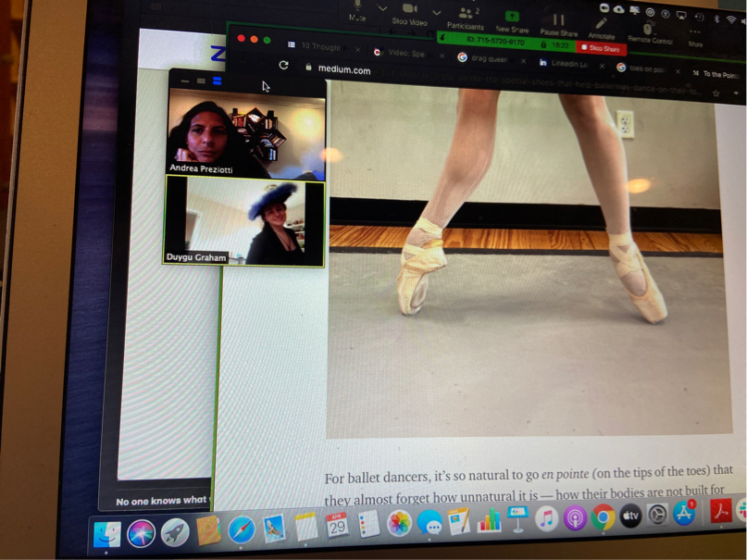Open Wi-Fi menu in menu bar
Screen dimensions: 747x560
[x=731, y=19]
